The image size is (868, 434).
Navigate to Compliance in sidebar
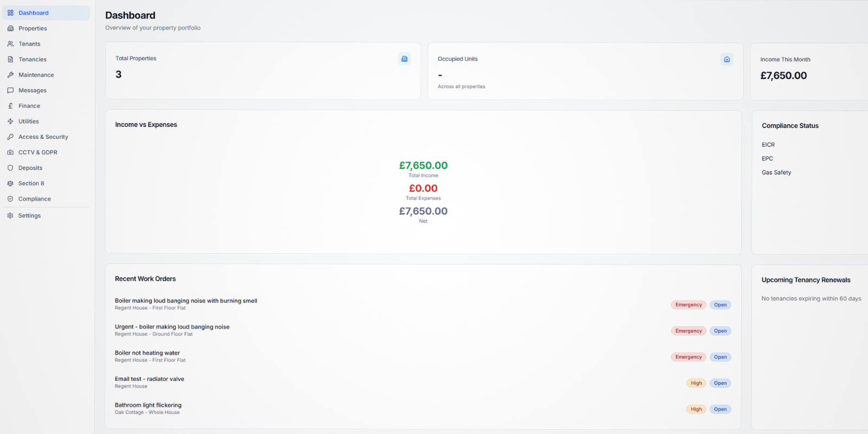click(x=47, y=199)
